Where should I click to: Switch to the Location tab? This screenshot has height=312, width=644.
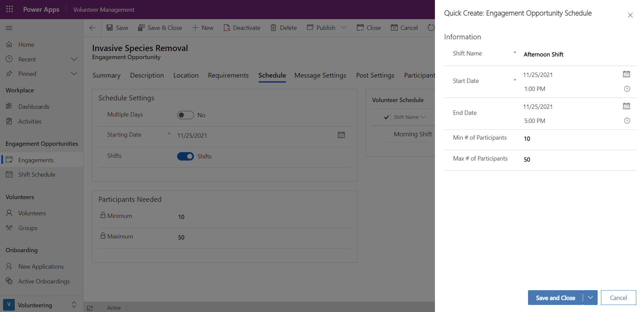coord(186,75)
